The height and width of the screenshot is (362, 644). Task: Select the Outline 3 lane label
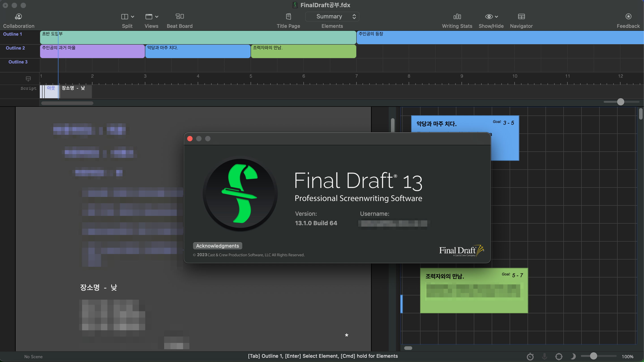(18, 62)
